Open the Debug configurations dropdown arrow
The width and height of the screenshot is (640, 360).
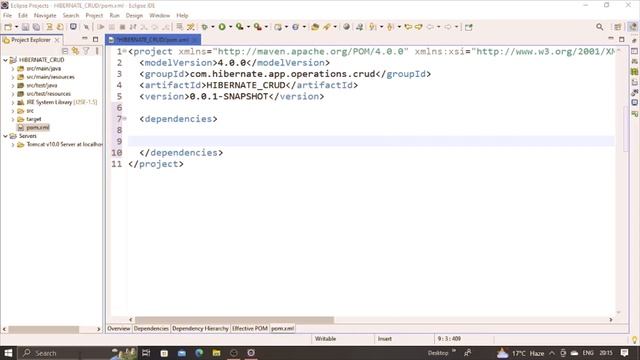(x=213, y=27)
